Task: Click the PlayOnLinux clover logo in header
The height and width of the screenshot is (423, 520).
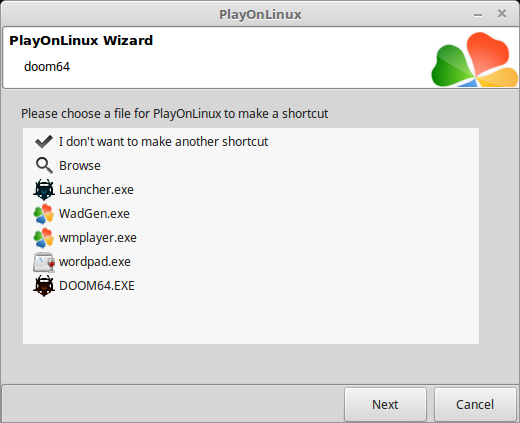Action: coord(475,59)
